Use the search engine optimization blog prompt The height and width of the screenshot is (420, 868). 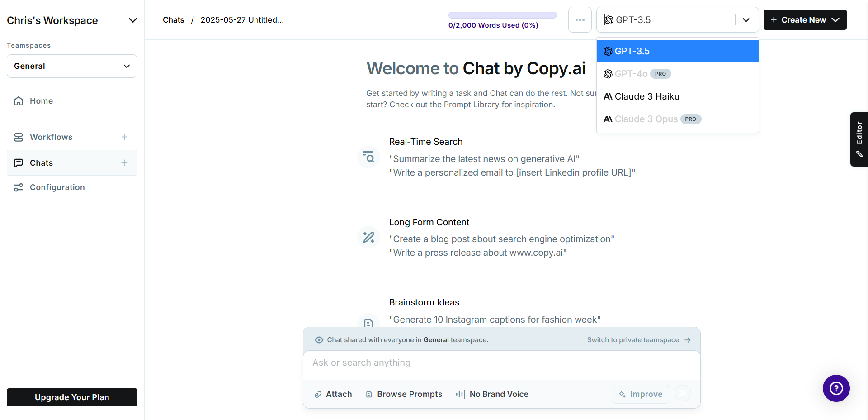click(502, 239)
